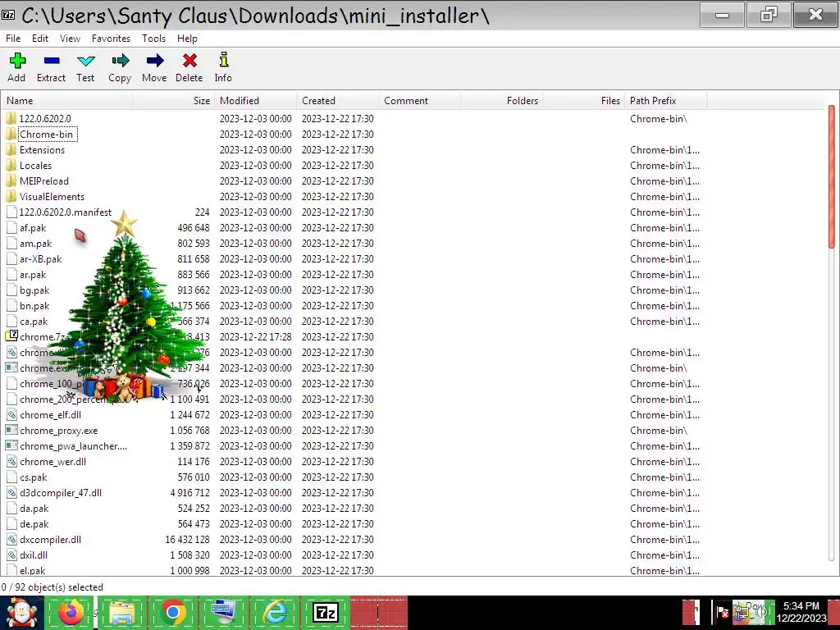This screenshot has height=630, width=840.
Task: Select the af.pak file name
Action: click(33, 228)
